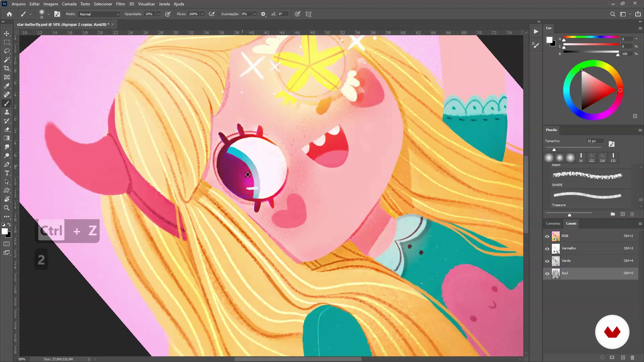Open the Fluxo slider dropdown
Screen dimensions: 644x362
202,14
